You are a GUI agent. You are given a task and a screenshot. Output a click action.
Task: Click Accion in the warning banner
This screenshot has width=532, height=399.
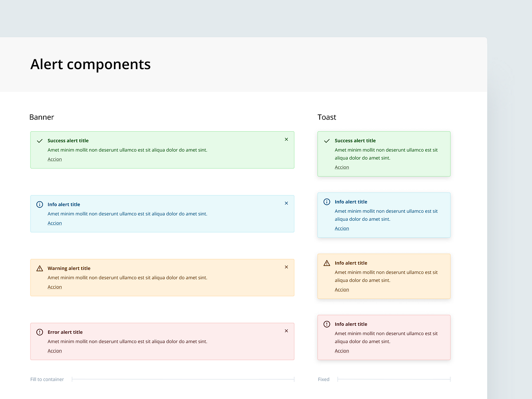55,287
